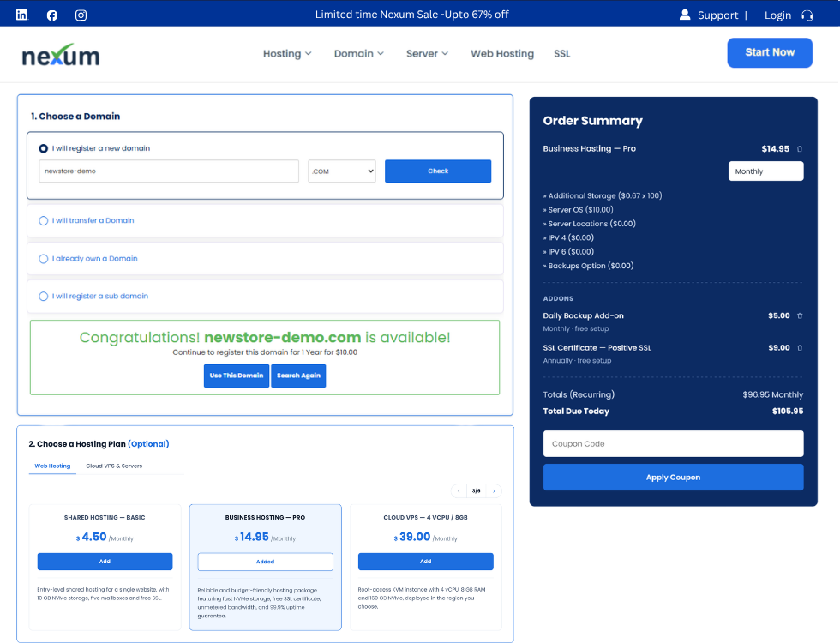Open the LinkedIn social icon
The image size is (840, 643).
point(21,15)
